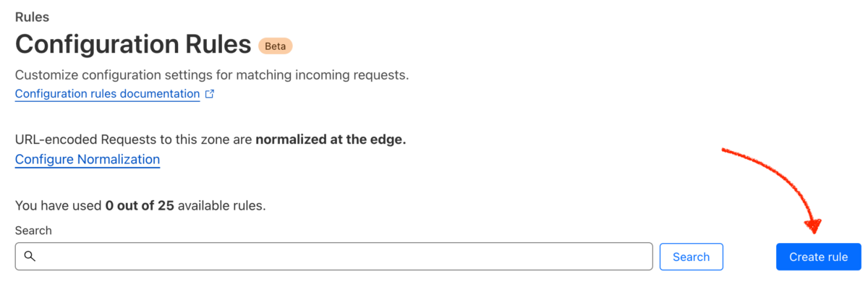
Task: Click the orange Beta badge
Action: point(275,46)
